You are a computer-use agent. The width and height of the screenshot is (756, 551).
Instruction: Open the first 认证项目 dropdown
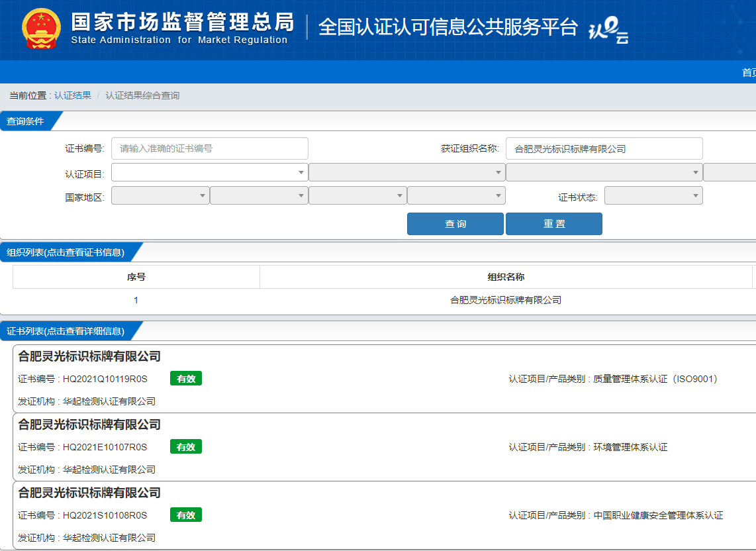pyautogui.click(x=210, y=172)
